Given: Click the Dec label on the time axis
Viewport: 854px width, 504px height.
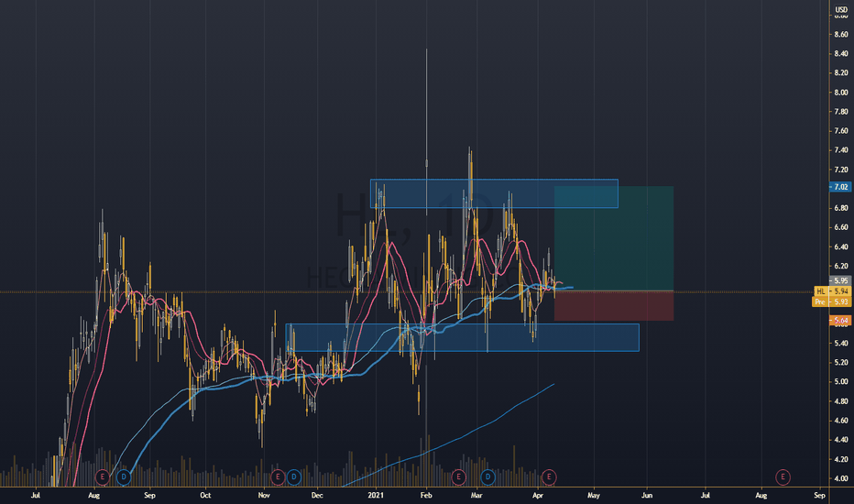Looking at the screenshot, I should pos(317,495).
